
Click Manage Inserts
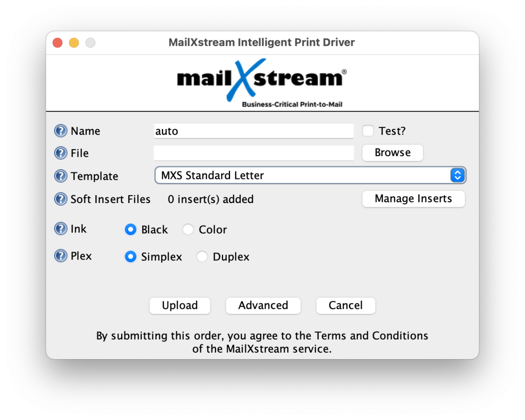413,199
